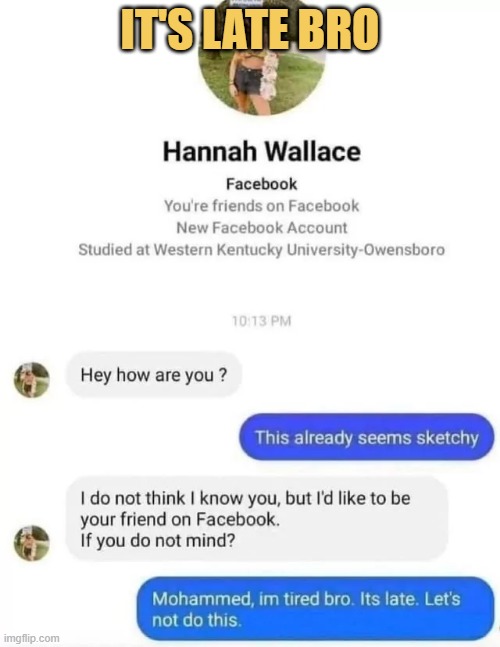Screen dimensions: 500x647
Task: Select 'This already seems sketchy' sent message
Action: 367,437
